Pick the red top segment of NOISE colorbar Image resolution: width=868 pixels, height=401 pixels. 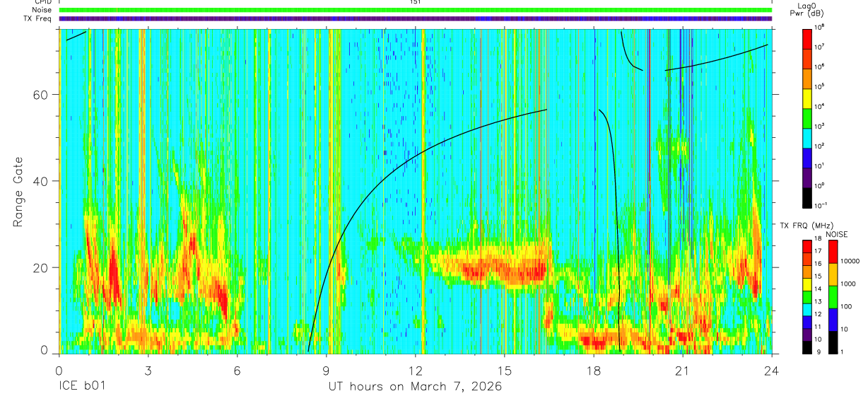coord(833,252)
